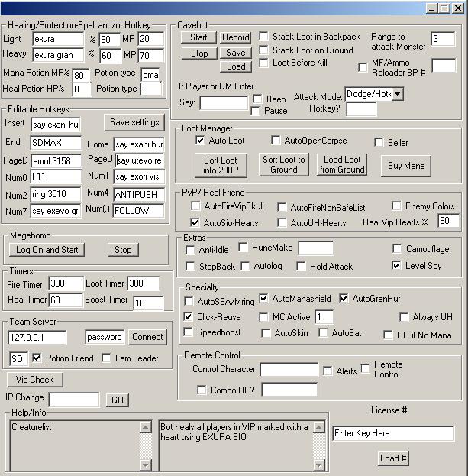
Task: Uncheck AutoSio-Hearts
Action: [x=195, y=222]
